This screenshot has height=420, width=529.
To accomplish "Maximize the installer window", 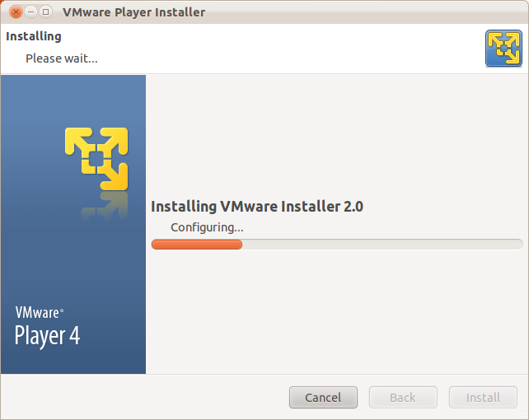I will (45, 12).
